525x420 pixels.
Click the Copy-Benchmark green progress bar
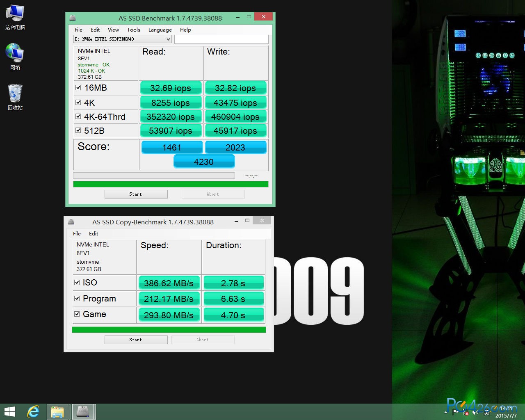coord(169,330)
